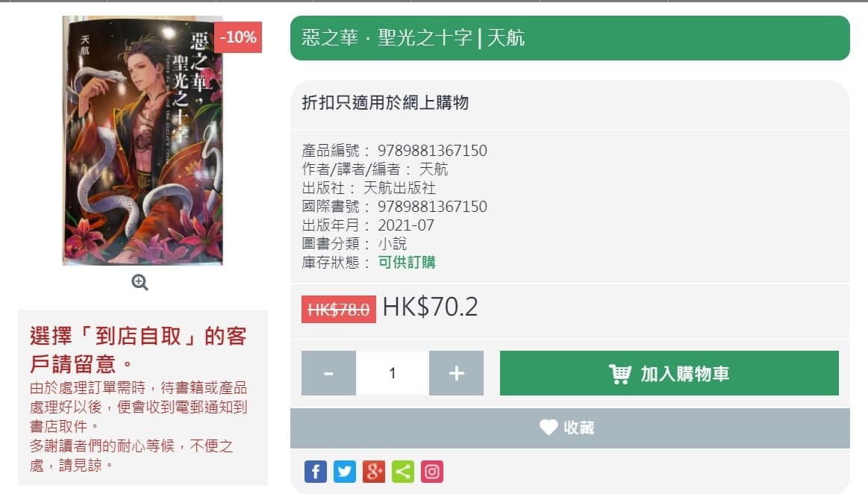Image resolution: width=868 pixels, height=494 pixels.
Task: Click the 可供訂購 stock status
Action: [407, 262]
